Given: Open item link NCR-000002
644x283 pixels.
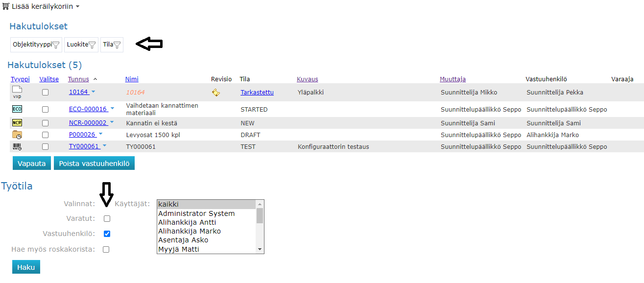Looking at the screenshot, I should click(88, 122).
